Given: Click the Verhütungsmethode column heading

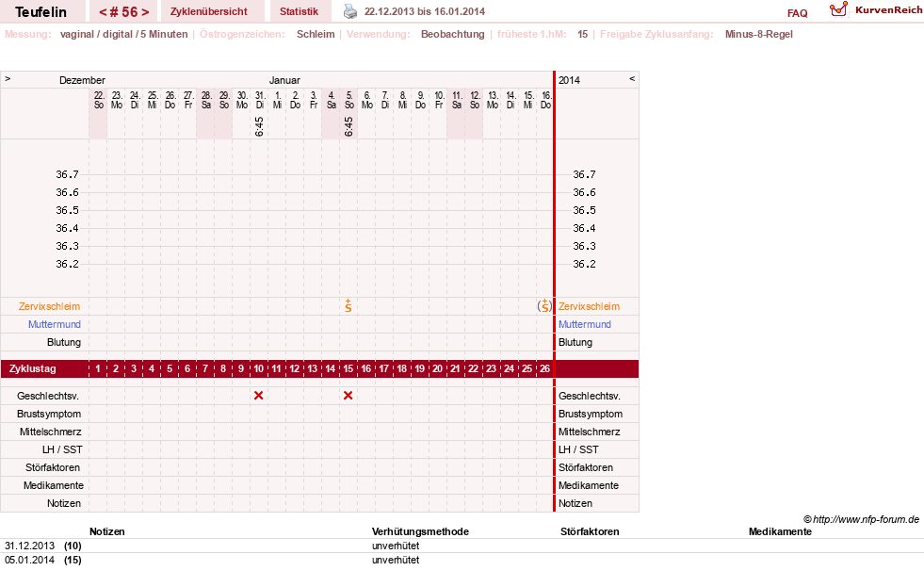Looking at the screenshot, I should (x=420, y=531).
